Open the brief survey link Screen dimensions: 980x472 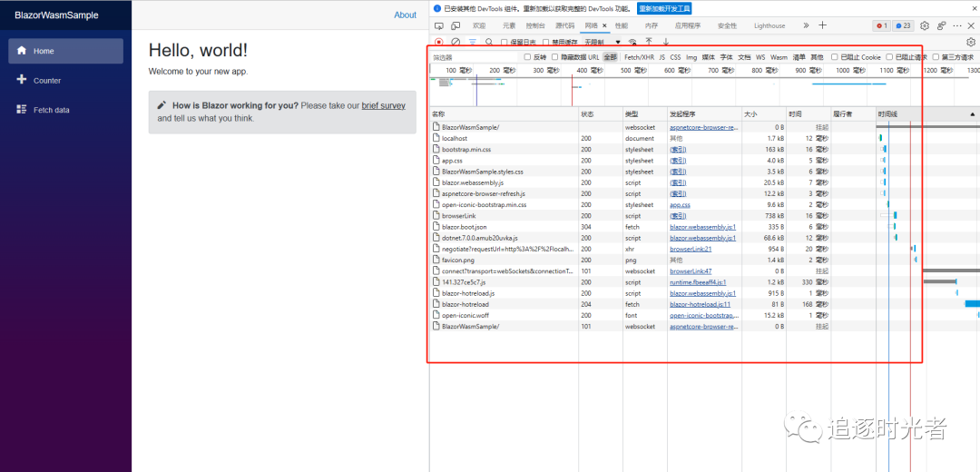click(383, 105)
